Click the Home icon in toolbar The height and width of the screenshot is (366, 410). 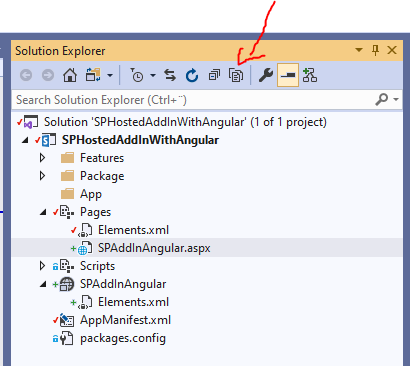70,75
